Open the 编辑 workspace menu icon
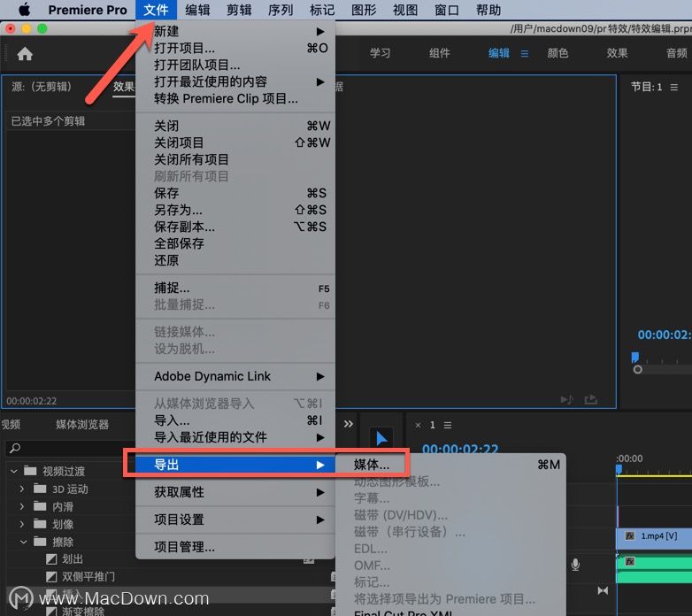 tap(524, 53)
